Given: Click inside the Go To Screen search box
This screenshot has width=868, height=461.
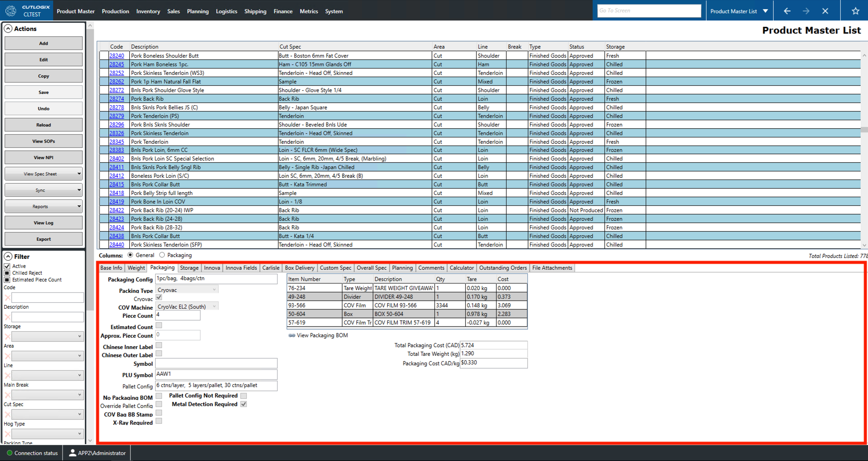Looking at the screenshot, I should tap(649, 10).
